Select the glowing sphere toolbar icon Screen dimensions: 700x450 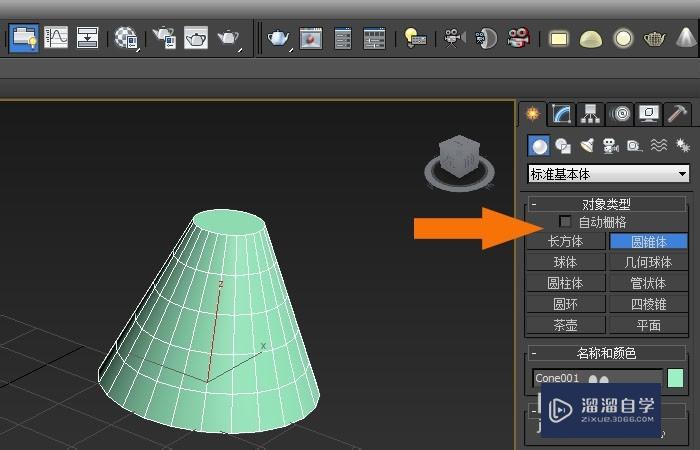[x=623, y=38]
